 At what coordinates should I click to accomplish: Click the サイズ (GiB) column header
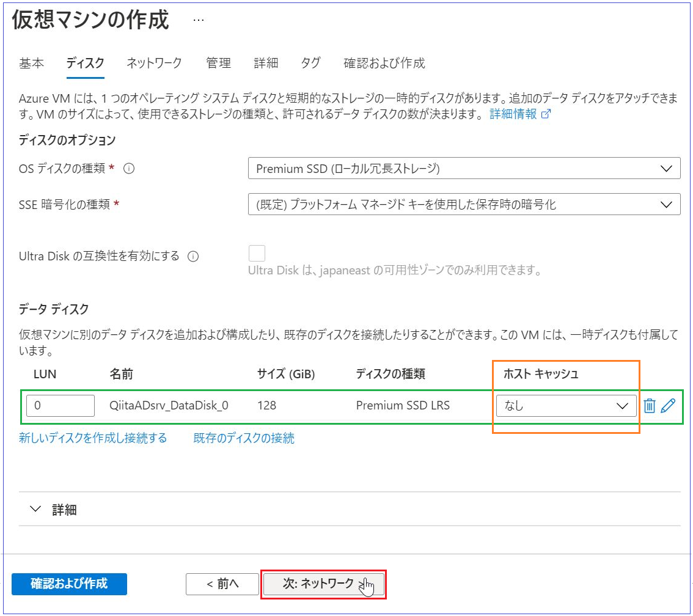(286, 374)
